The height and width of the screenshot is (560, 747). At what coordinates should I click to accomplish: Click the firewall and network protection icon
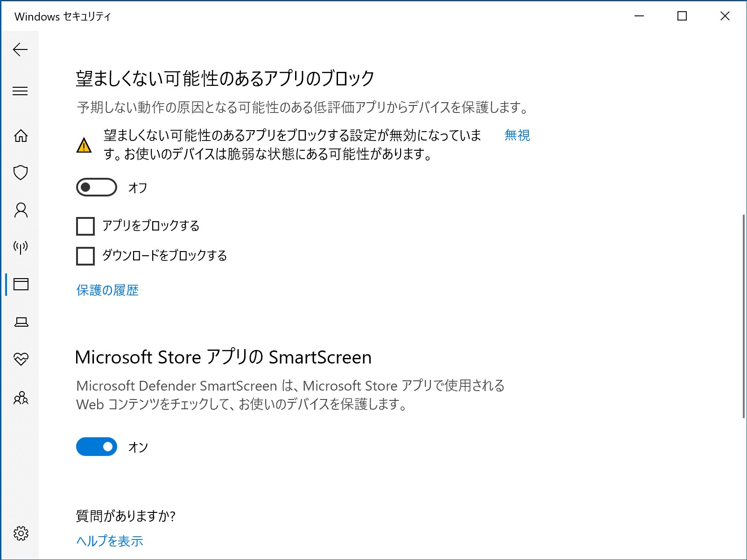pyautogui.click(x=21, y=248)
